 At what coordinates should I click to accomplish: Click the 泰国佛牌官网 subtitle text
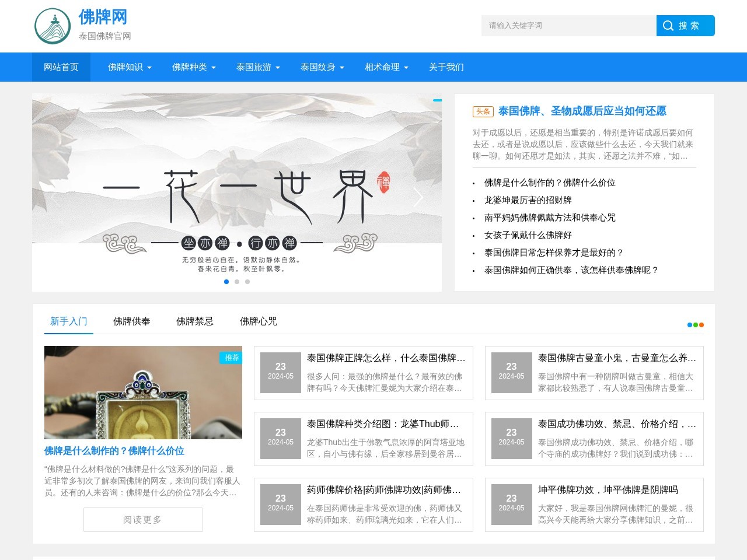pos(105,36)
